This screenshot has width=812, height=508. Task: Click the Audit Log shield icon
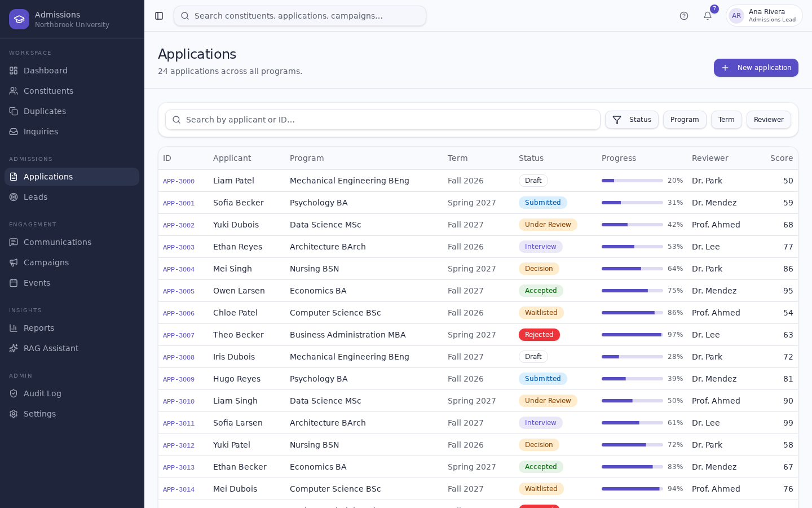[x=14, y=393]
